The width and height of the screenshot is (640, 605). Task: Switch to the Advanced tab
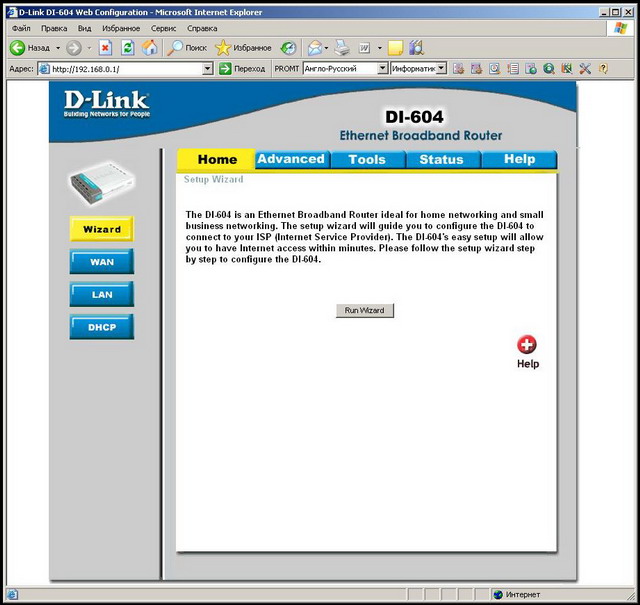tap(290, 159)
